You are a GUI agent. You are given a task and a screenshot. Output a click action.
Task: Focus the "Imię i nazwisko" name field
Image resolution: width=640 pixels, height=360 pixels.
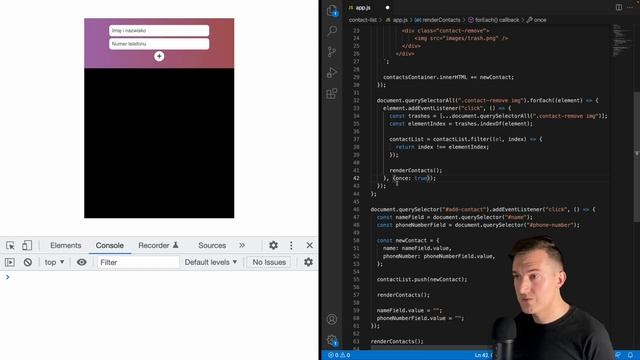[x=159, y=31]
